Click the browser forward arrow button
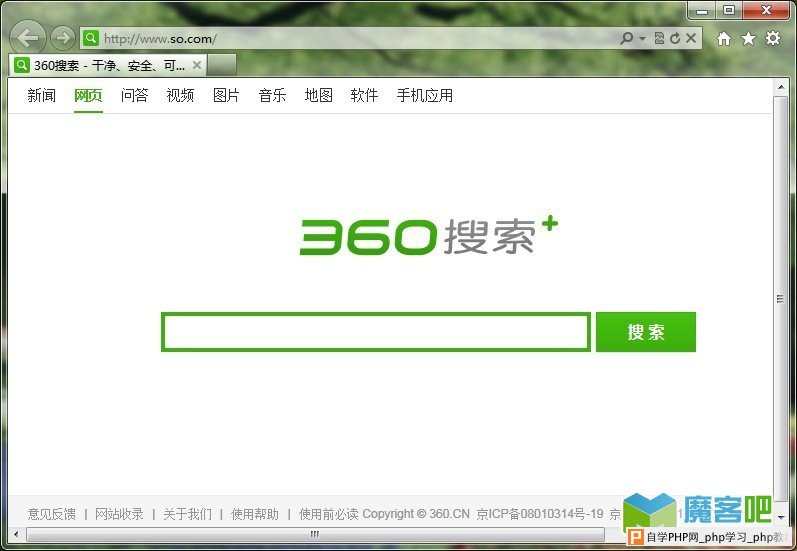 pyautogui.click(x=63, y=38)
